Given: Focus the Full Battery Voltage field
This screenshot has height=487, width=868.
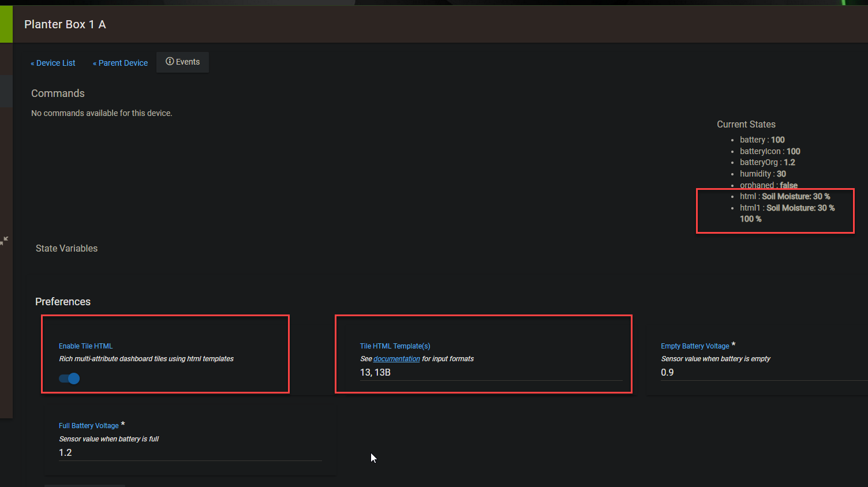Looking at the screenshot, I should click(190, 453).
